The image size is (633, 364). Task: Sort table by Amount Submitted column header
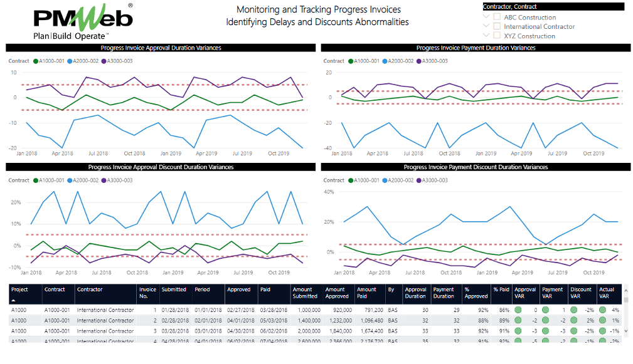pyautogui.click(x=306, y=293)
